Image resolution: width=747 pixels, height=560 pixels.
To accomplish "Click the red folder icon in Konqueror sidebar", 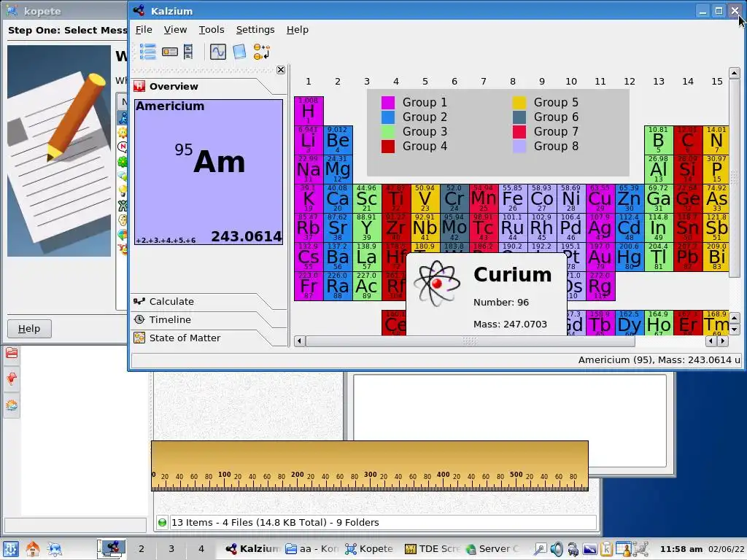I will click(12, 353).
